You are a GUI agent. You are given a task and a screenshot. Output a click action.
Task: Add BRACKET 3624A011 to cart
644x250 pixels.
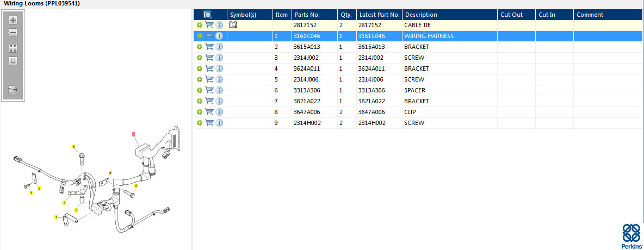(209, 68)
